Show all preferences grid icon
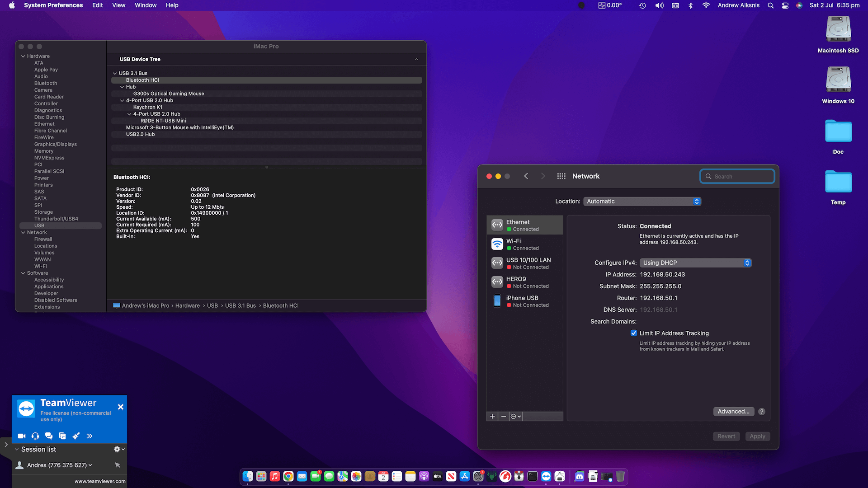This screenshot has width=868, height=488. (561, 176)
